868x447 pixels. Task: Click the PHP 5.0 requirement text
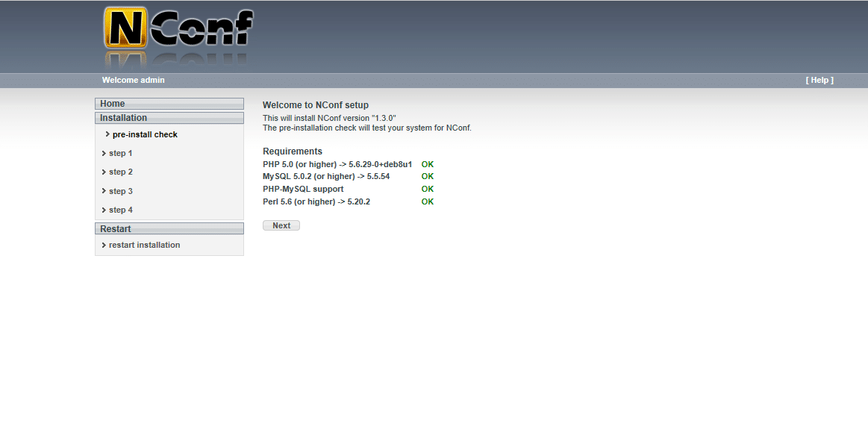(x=337, y=164)
